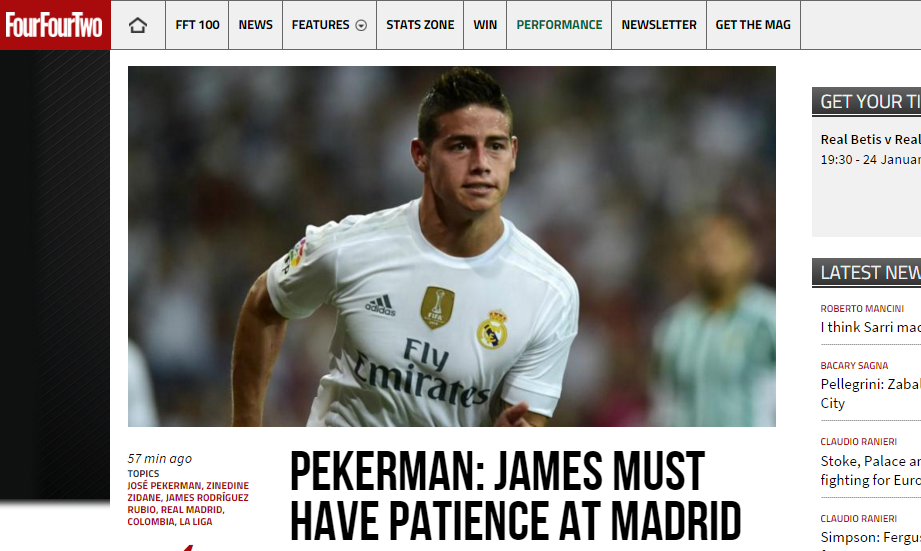Image resolution: width=921 pixels, height=551 pixels.
Task: Click the Pekerman article headline
Action: point(516,496)
